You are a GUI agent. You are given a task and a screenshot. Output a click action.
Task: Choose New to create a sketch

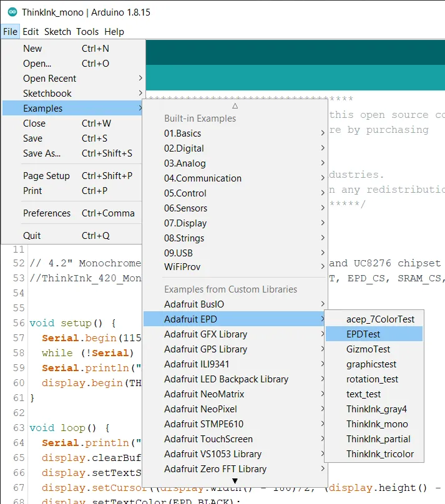[x=32, y=48]
